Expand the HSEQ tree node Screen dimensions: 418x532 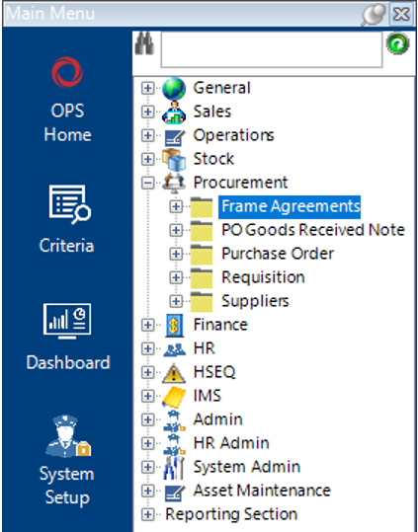click(147, 372)
